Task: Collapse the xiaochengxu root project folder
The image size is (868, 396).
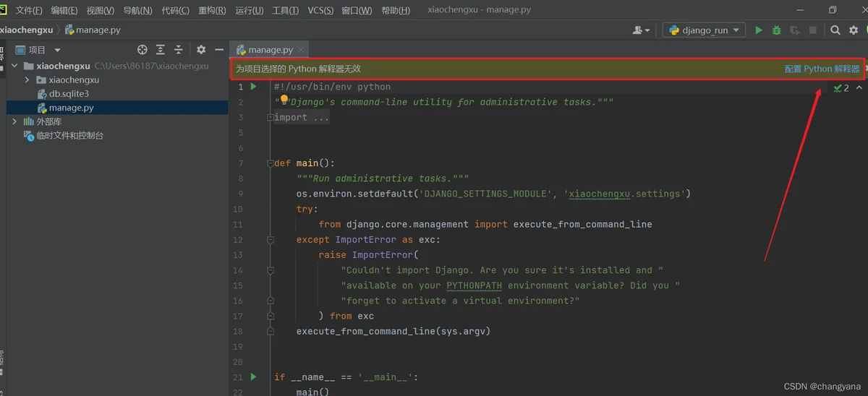Action: tap(14, 66)
